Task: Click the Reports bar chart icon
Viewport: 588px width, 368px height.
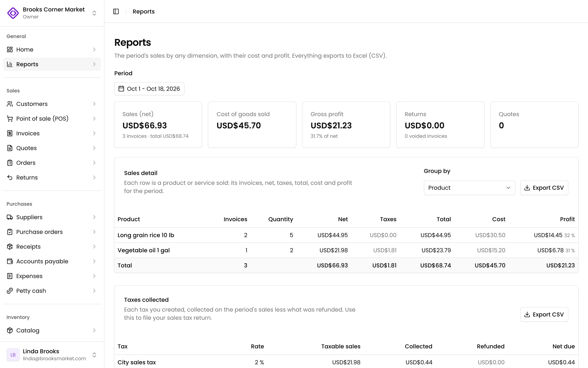Action: click(10, 64)
